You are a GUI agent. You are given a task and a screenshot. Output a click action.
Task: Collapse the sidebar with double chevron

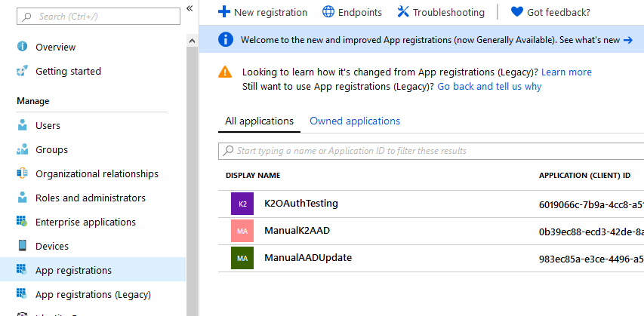pyautogui.click(x=190, y=8)
